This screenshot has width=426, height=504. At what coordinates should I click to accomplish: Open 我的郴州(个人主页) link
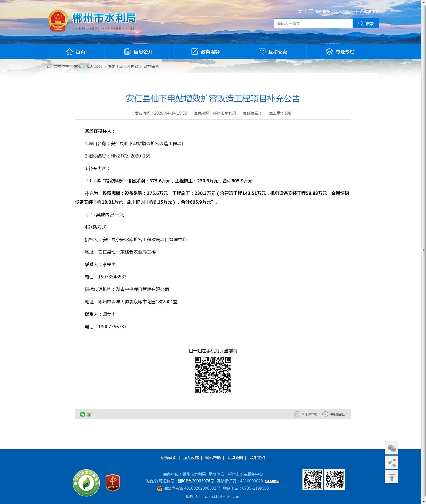pyautogui.click(x=333, y=11)
